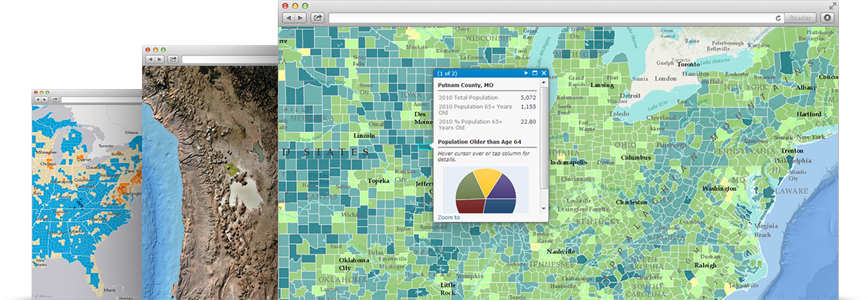Go back in the middle browser window
The height and width of the screenshot is (300, 868).
(x=150, y=58)
